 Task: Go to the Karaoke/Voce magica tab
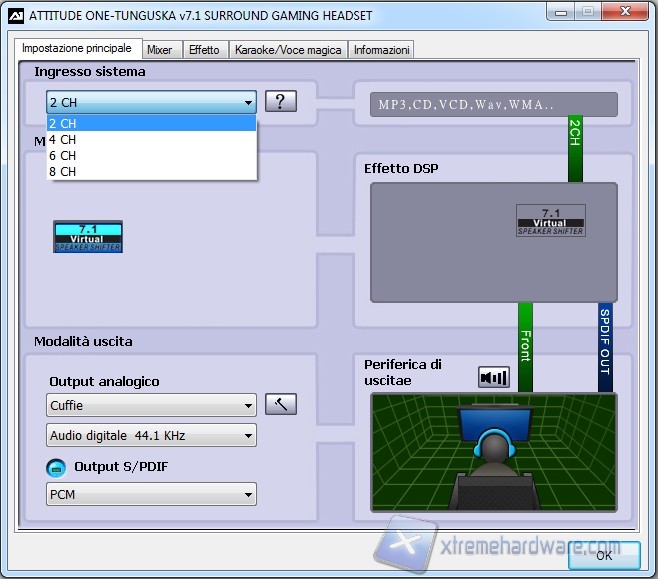coord(288,50)
